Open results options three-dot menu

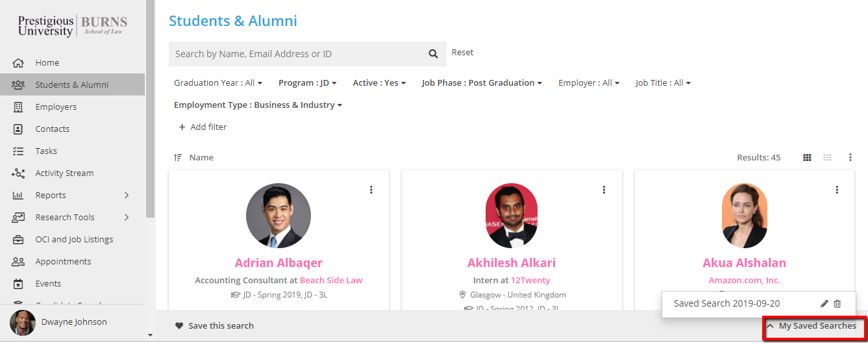click(x=850, y=157)
